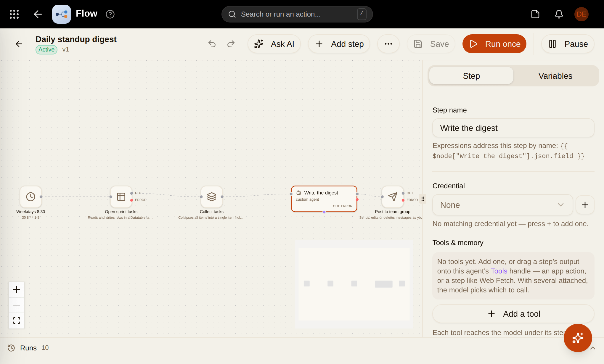This screenshot has width=604, height=364.
Task: Undo the last change
Action: click(212, 44)
